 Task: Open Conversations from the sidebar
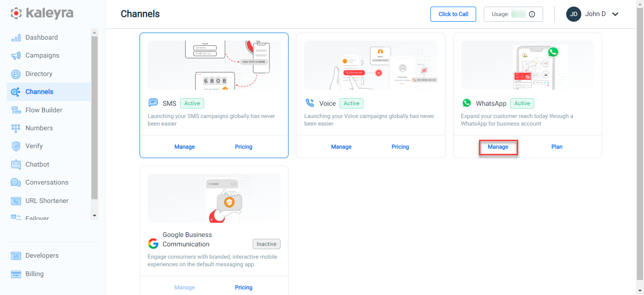click(x=49, y=183)
